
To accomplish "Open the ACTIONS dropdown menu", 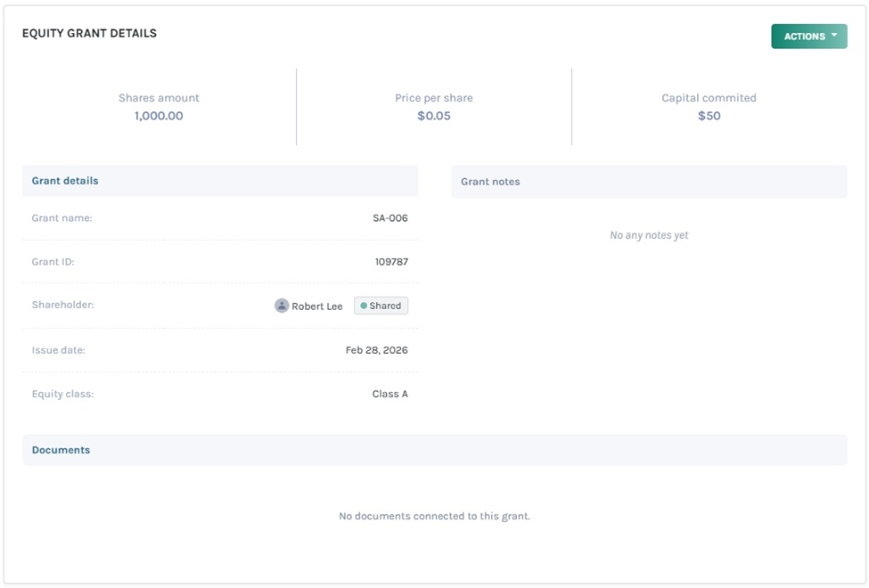I will (x=808, y=36).
